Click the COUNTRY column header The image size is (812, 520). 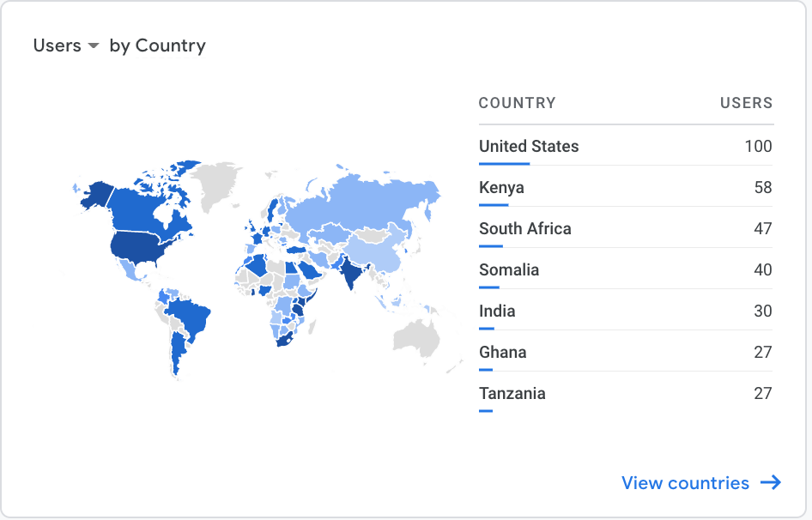point(517,103)
